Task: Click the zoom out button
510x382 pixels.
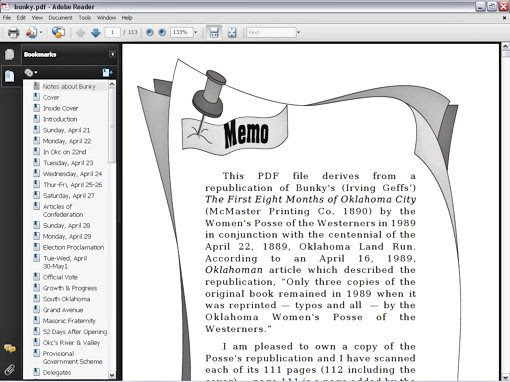Action: pyautogui.click(x=150, y=32)
